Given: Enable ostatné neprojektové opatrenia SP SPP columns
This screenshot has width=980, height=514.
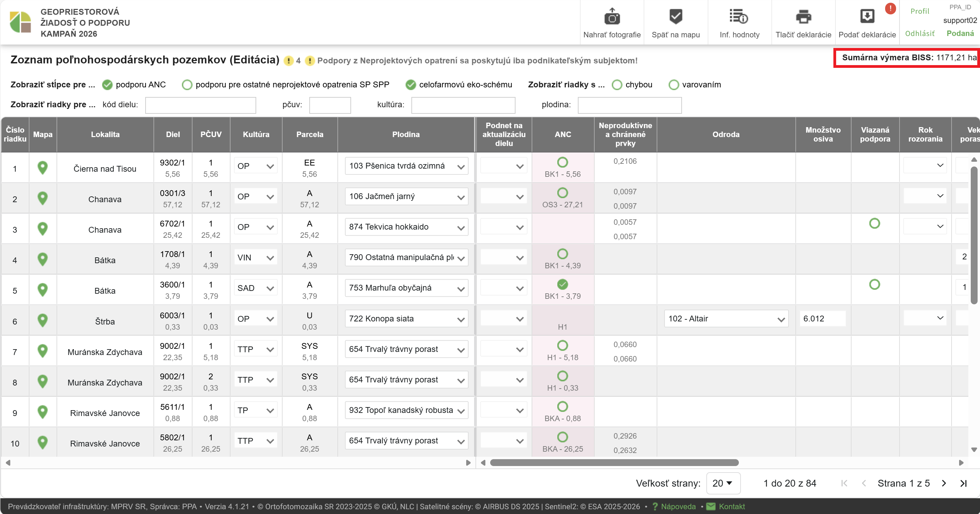Looking at the screenshot, I should (187, 84).
